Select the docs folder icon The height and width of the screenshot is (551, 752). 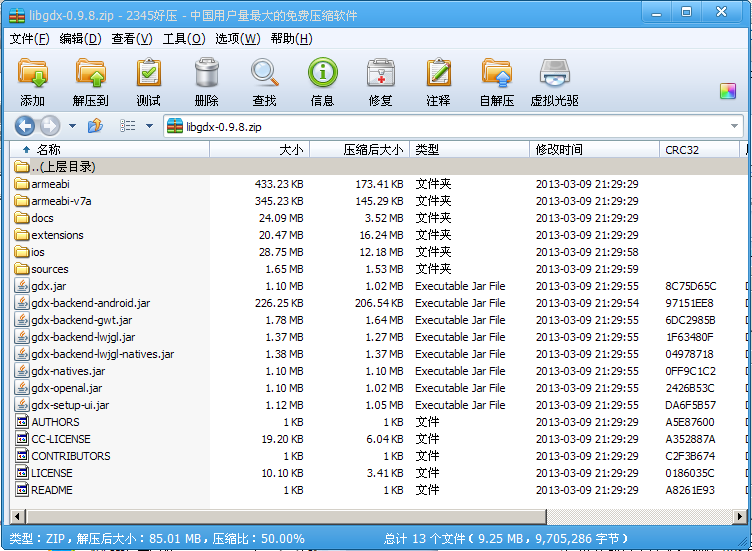[22, 218]
